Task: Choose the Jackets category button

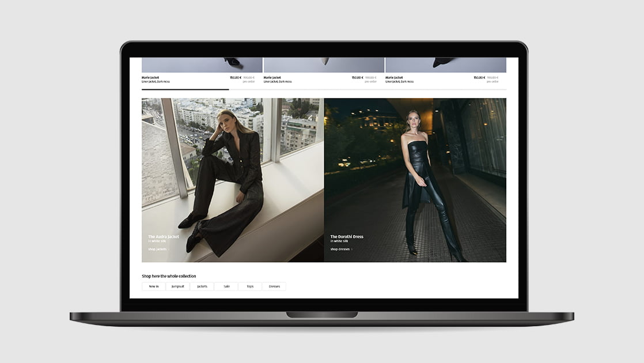Action: [202, 286]
